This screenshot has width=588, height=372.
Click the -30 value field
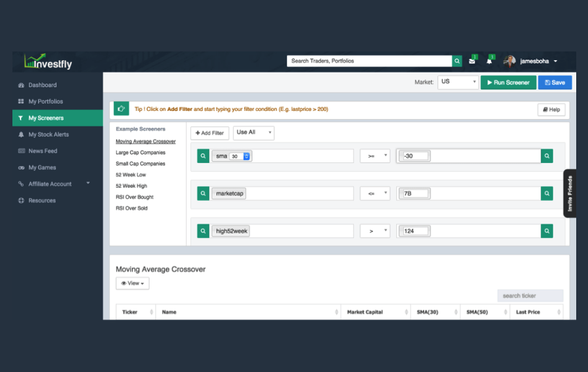tap(415, 156)
